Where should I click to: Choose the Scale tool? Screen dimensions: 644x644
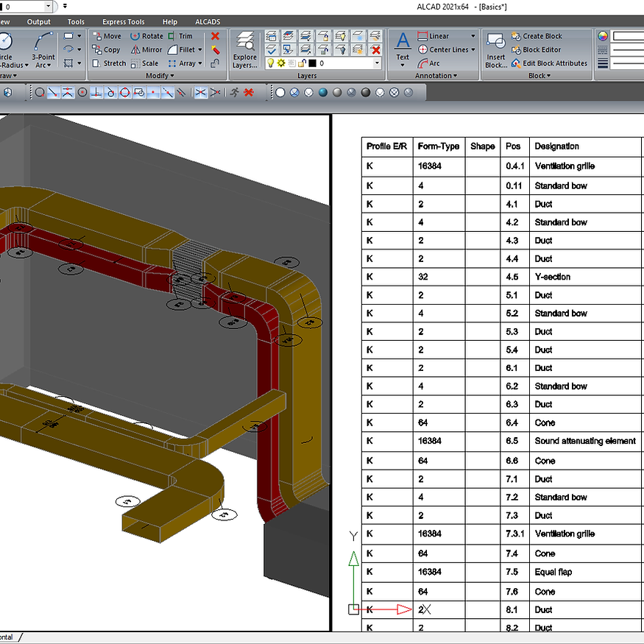(x=144, y=63)
